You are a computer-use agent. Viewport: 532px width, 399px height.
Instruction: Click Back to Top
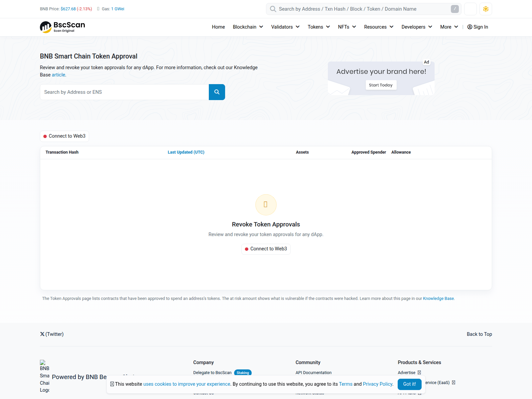click(x=479, y=334)
